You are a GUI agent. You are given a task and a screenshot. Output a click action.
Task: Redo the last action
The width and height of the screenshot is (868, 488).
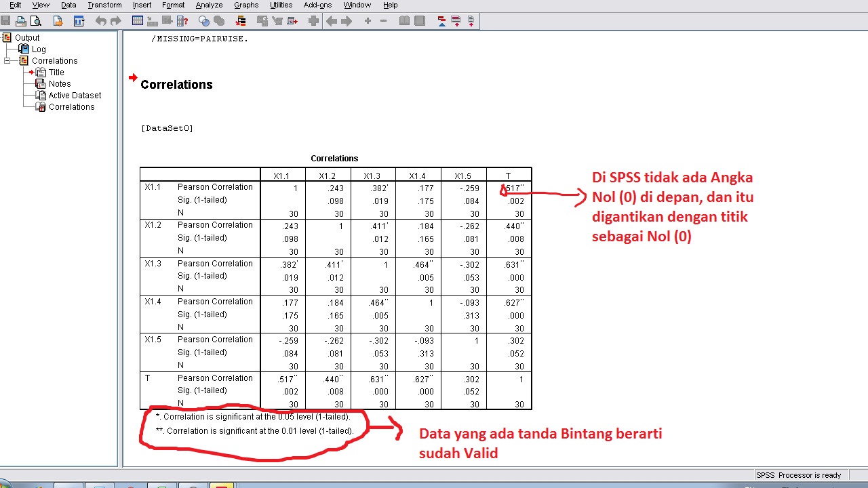116,20
